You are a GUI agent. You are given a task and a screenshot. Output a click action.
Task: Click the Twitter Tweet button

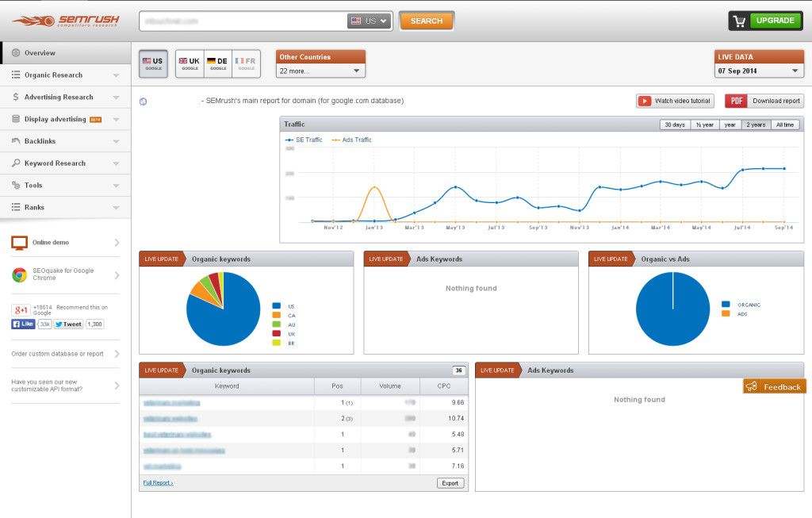(x=68, y=324)
